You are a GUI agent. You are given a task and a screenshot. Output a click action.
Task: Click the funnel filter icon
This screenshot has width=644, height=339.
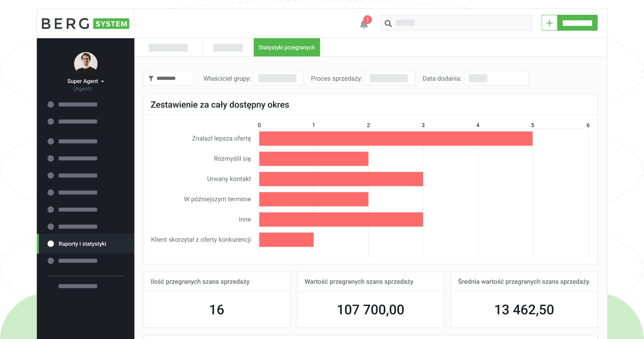(x=151, y=79)
